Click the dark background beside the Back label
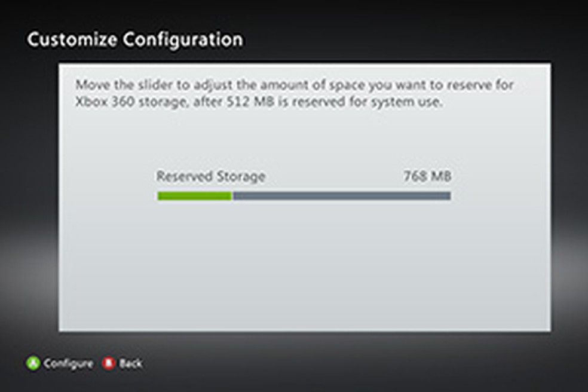The image size is (588, 392). 239,363
